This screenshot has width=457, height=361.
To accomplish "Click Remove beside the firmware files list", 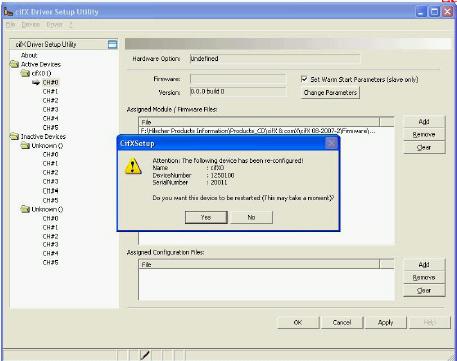I will (x=424, y=134).
